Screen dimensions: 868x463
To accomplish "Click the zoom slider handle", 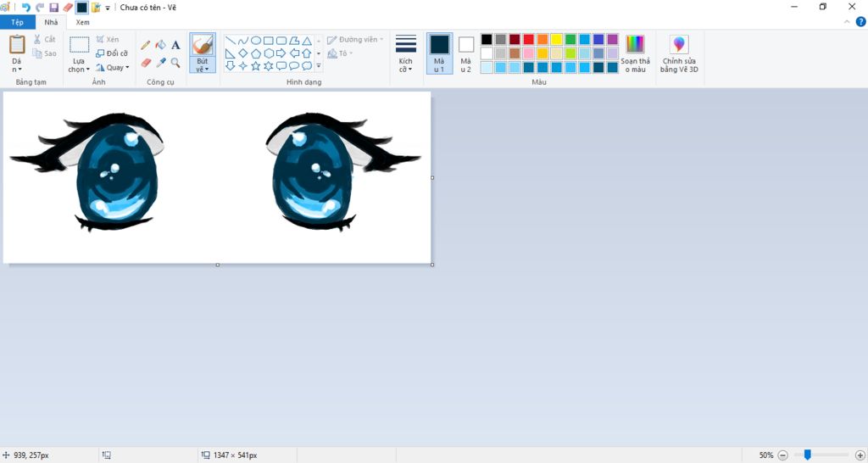I will tap(808, 455).
